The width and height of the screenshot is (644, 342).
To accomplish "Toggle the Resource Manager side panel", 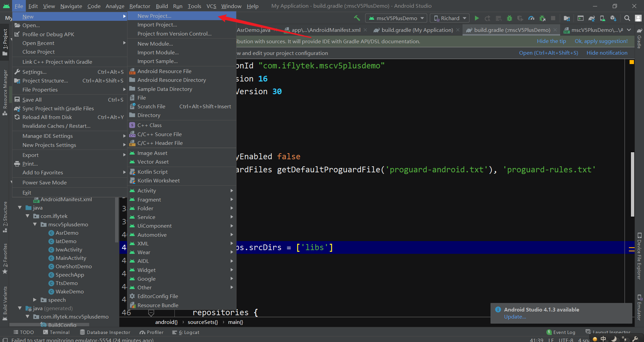I will (x=5, y=92).
